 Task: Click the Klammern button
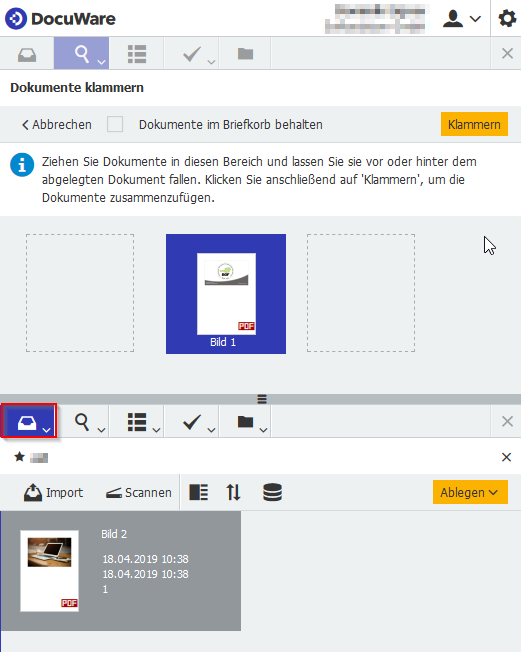(474, 124)
